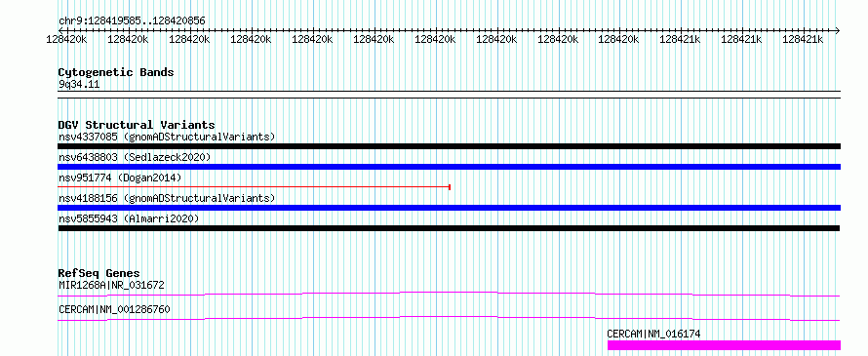This screenshot has height=356, width=868.
Task: Select the 9q34.11 band label
Action: 79,85
